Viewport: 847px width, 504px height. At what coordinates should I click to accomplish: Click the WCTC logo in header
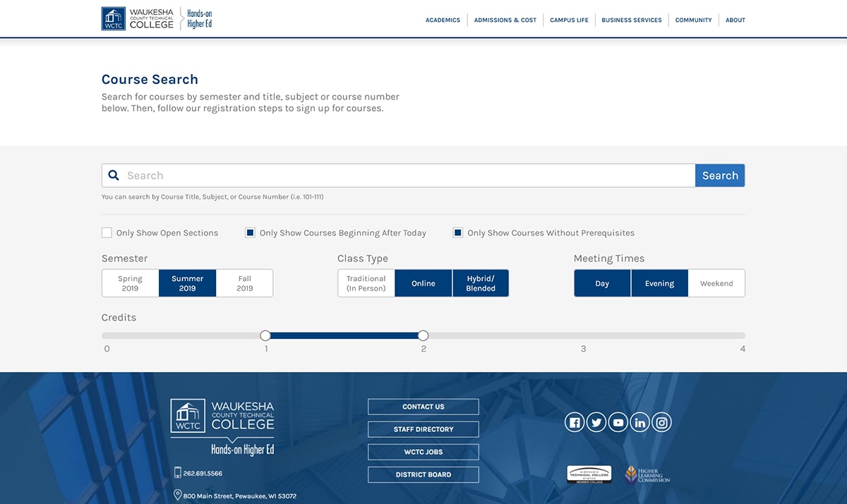point(138,19)
